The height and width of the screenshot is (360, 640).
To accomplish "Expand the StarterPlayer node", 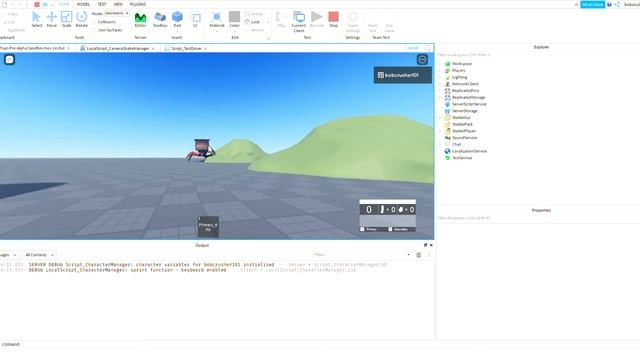I will [440, 131].
